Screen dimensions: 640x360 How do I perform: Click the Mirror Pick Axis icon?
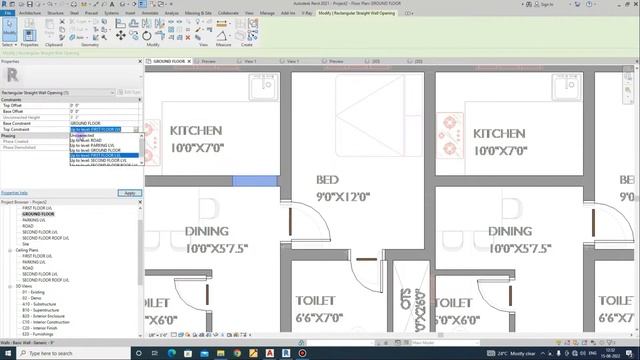pyautogui.click(x=147, y=23)
